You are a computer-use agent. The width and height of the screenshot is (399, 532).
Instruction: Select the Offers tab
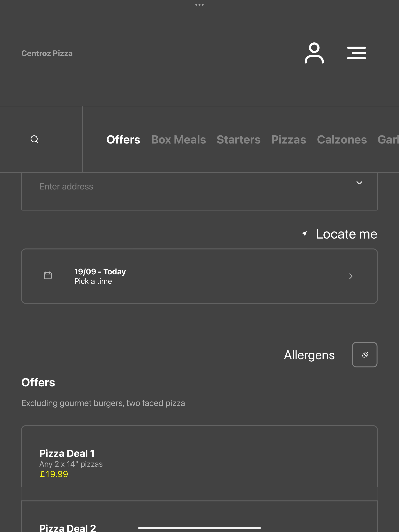pyautogui.click(x=123, y=140)
